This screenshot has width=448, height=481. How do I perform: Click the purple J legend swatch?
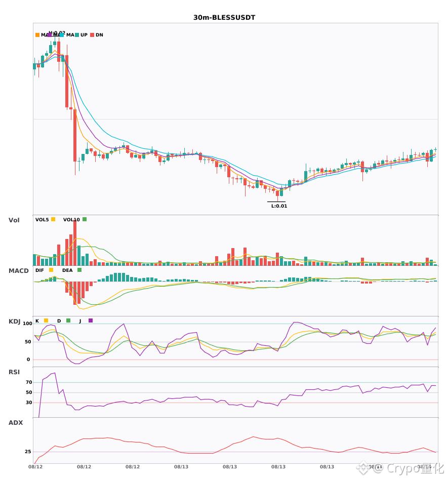[x=91, y=320]
